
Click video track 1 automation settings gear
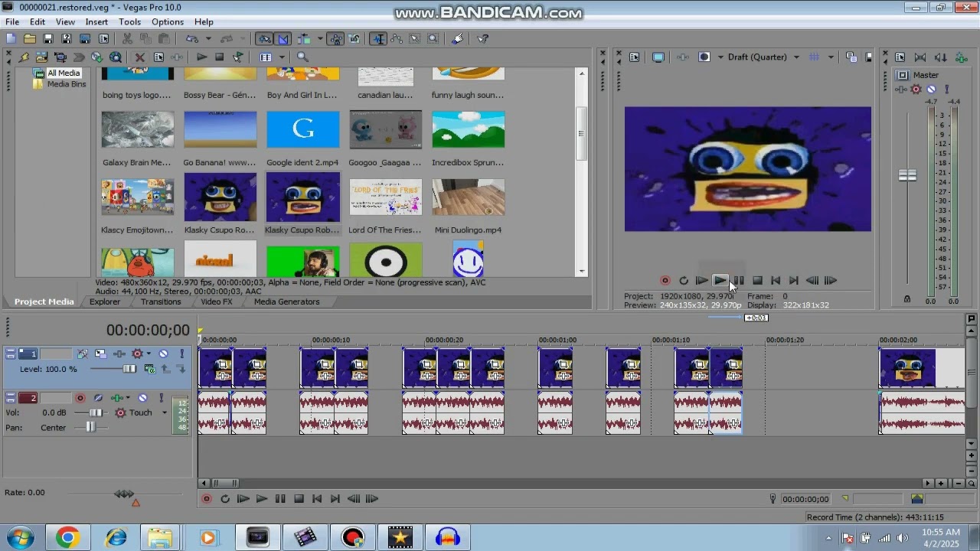click(137, 354)
